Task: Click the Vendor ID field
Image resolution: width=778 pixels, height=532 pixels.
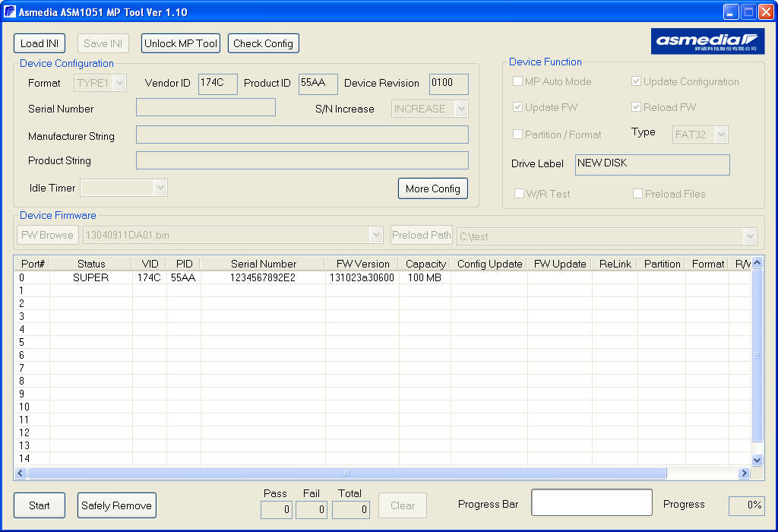Action: click(218, 84)
